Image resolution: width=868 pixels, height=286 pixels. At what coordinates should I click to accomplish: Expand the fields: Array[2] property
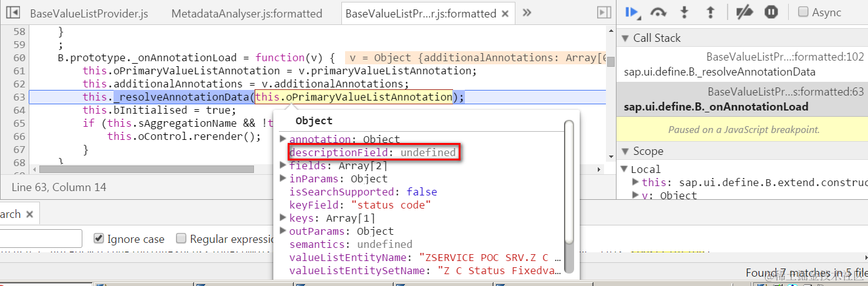[x=283, y=165]
